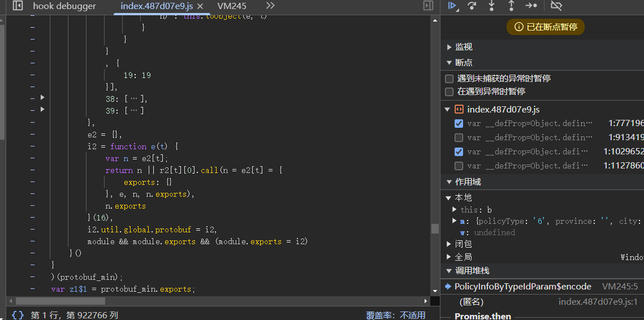644x320 pixels.
Task: Expand folded code at line 39
Action: click(x=42, y=109)
